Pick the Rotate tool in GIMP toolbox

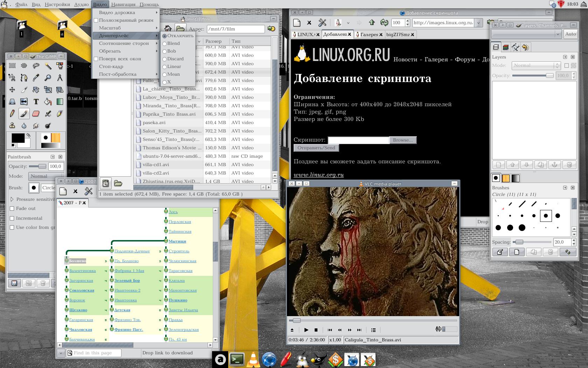click(36, 90)
